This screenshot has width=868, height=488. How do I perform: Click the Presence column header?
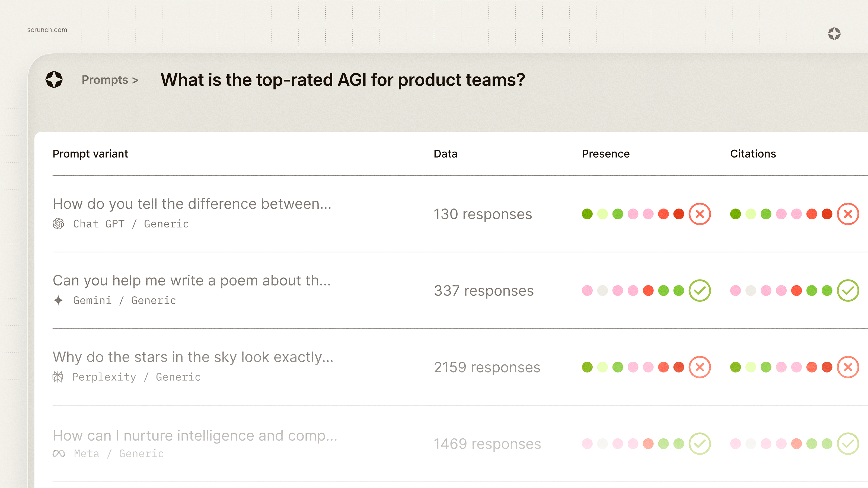pyautogui.click(x=605, y=153)
